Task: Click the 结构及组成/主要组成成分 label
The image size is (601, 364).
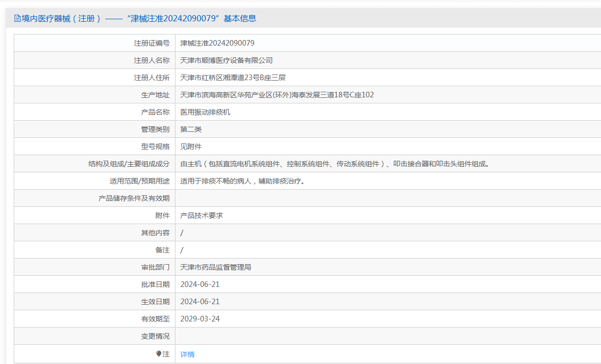Action: click(129, 164)
